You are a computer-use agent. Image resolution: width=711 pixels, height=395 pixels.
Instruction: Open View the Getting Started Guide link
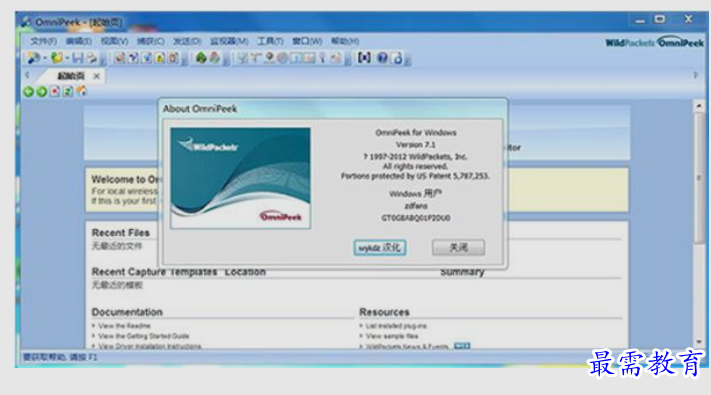[x=143, y=336]
